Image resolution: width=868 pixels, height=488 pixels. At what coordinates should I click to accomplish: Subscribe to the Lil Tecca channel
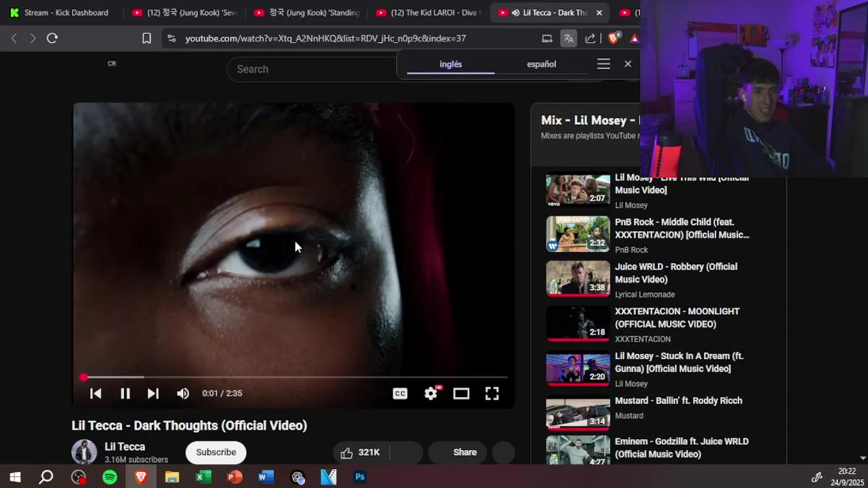[216, 452]
